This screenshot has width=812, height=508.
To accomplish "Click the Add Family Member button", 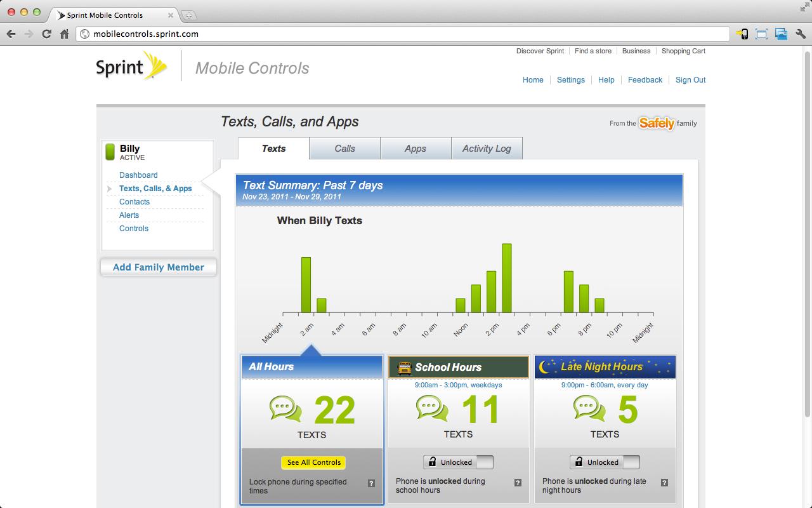I will tap(159, 267).
